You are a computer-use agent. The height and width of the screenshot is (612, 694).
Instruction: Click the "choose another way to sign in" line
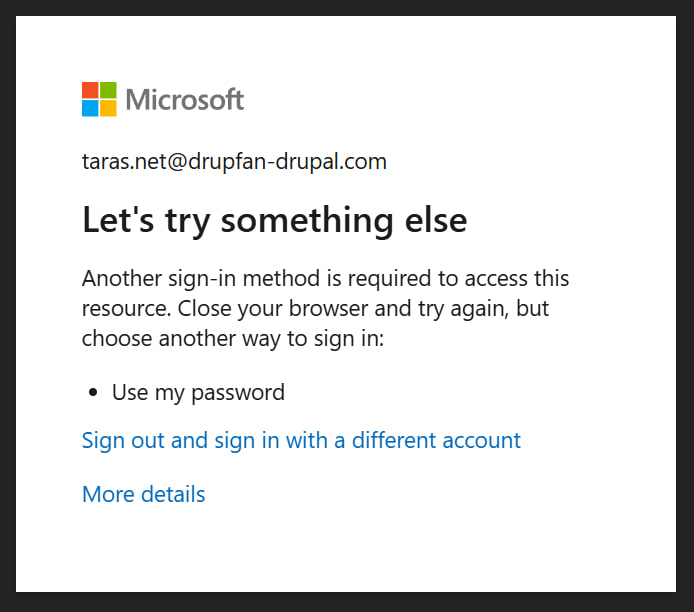232,338
